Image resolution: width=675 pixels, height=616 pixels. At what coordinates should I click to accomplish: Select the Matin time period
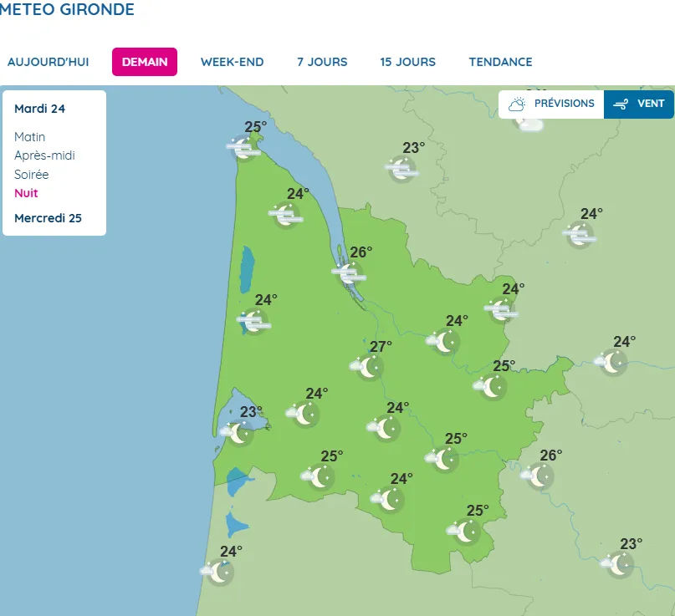[30, 137]
